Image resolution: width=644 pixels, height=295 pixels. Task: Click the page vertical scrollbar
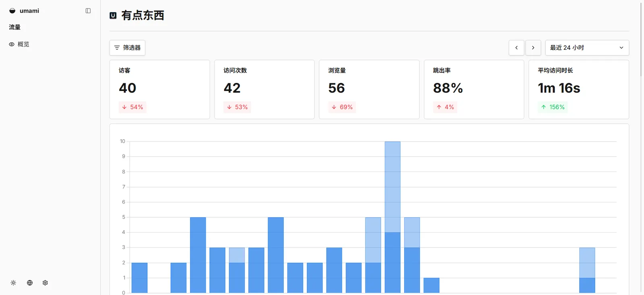pos(641,40)
